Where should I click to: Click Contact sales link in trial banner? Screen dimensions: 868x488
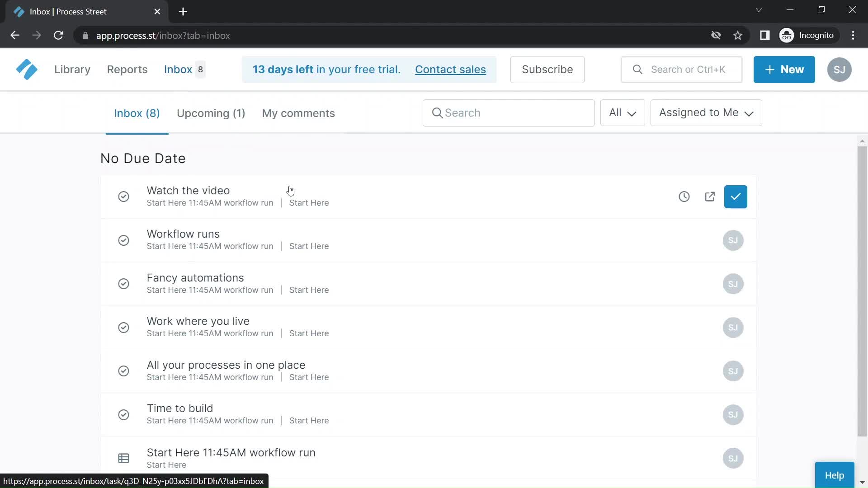click(x=451, y=69)
